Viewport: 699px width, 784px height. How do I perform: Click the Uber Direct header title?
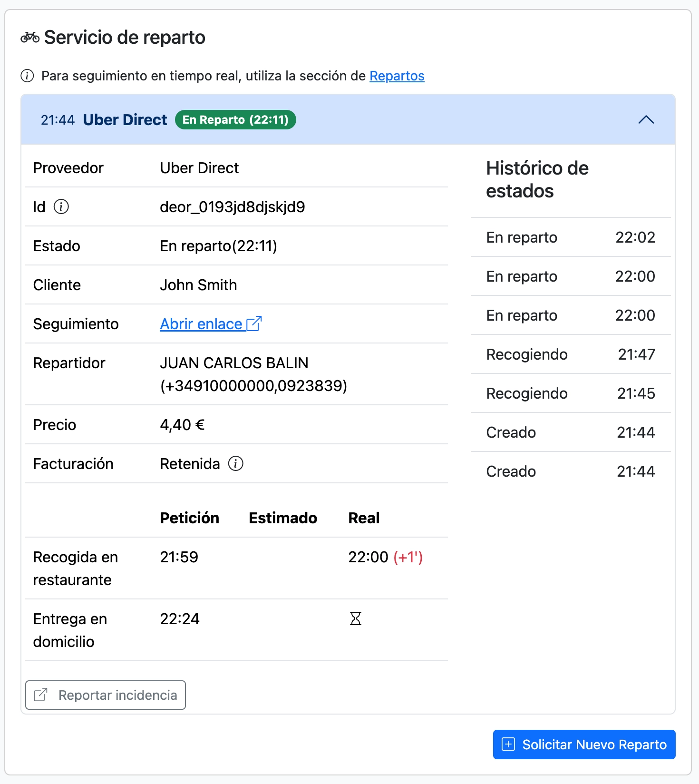click(x=125, y=119)
